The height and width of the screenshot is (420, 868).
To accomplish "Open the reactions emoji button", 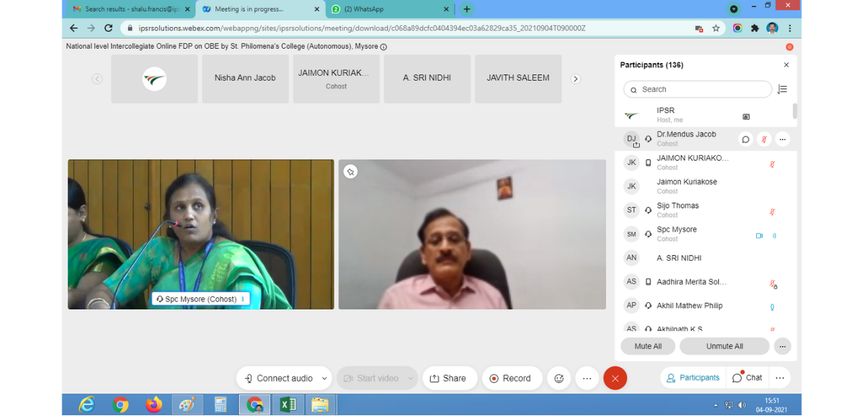I will pyautogui.click(x=559, y=379).
